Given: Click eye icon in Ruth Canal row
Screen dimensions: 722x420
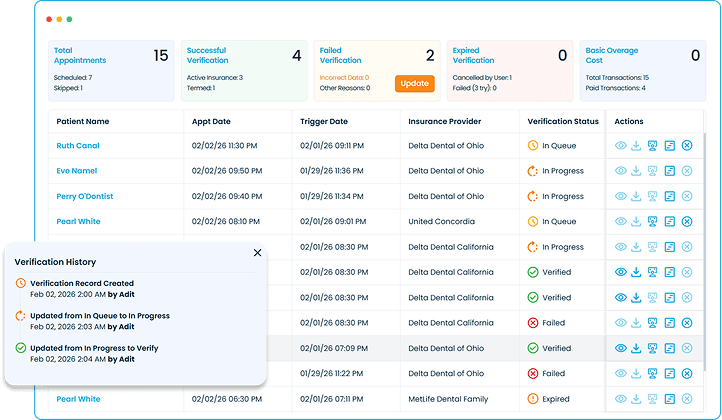Looking at the screenshot, I should 620,146.
